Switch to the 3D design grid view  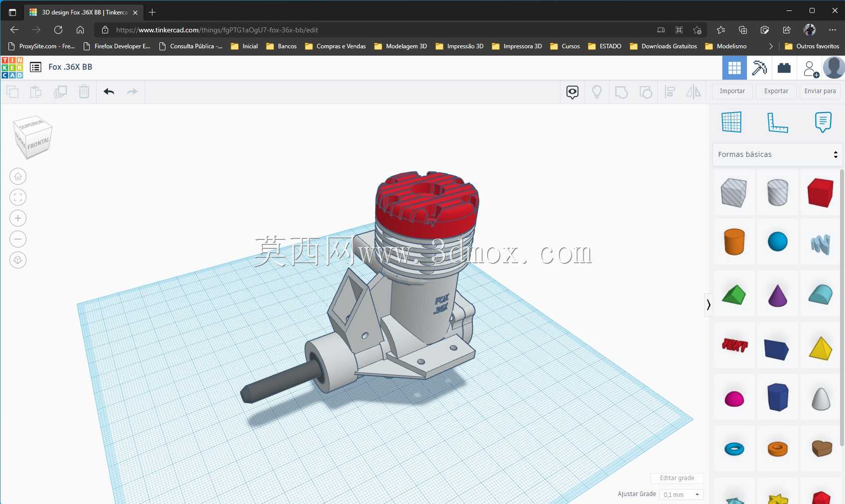coord(734,68)
